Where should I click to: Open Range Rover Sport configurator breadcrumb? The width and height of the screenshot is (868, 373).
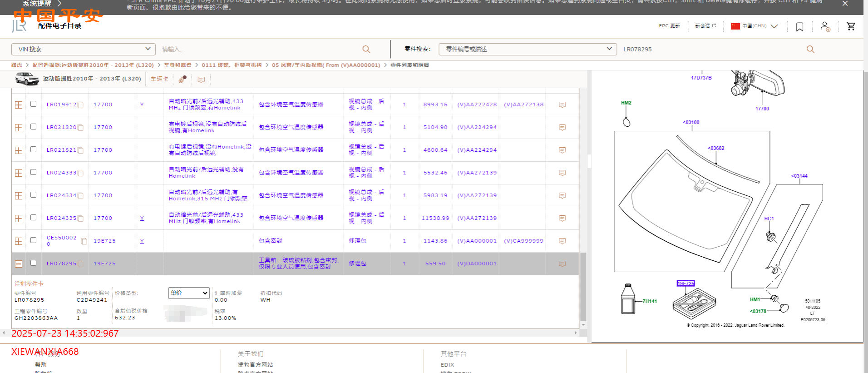click(x=93, y=65)
